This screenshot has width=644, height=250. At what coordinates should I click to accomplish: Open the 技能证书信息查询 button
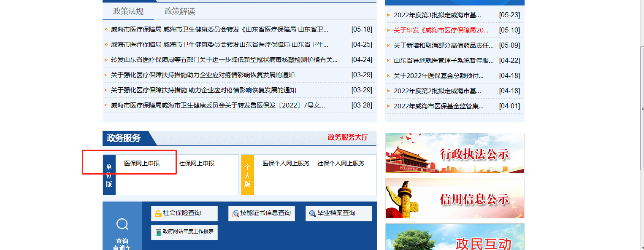[x=262, y=213]
